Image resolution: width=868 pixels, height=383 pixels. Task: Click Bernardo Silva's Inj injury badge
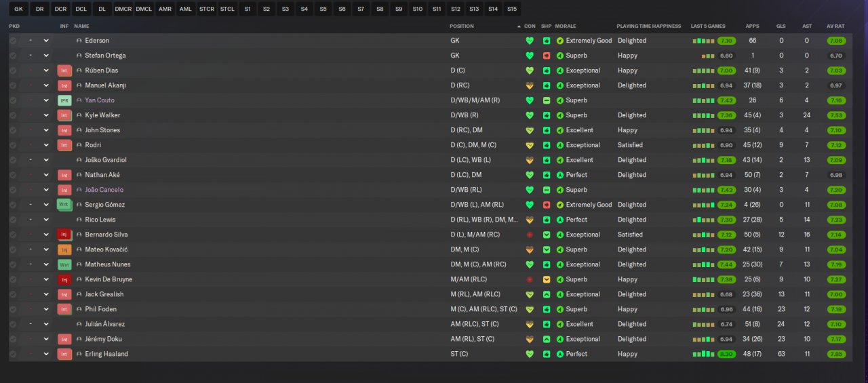(64, 235)
